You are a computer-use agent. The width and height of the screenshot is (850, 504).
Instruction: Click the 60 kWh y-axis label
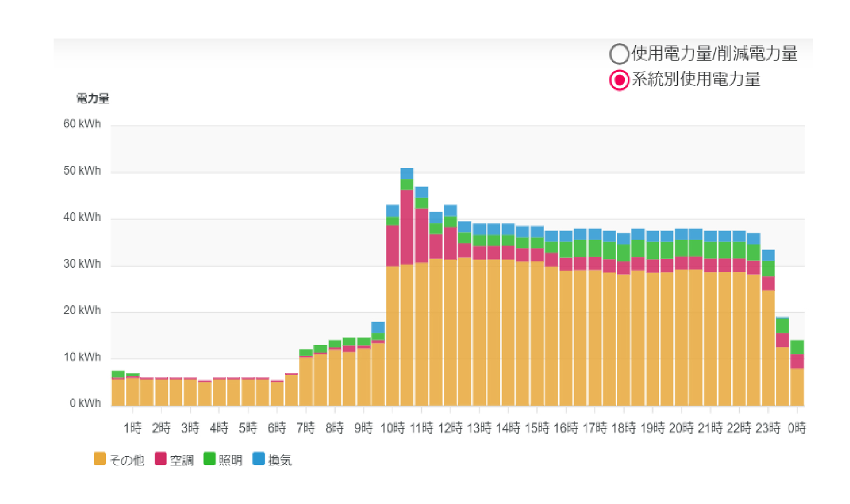(82, 124)
